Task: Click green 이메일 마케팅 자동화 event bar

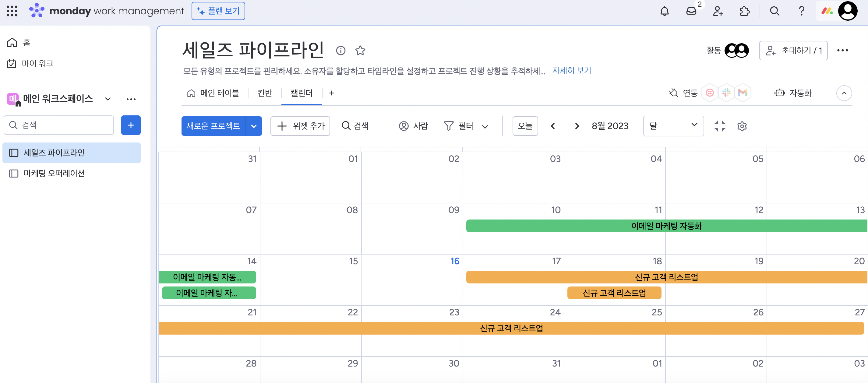Action: 666,226
